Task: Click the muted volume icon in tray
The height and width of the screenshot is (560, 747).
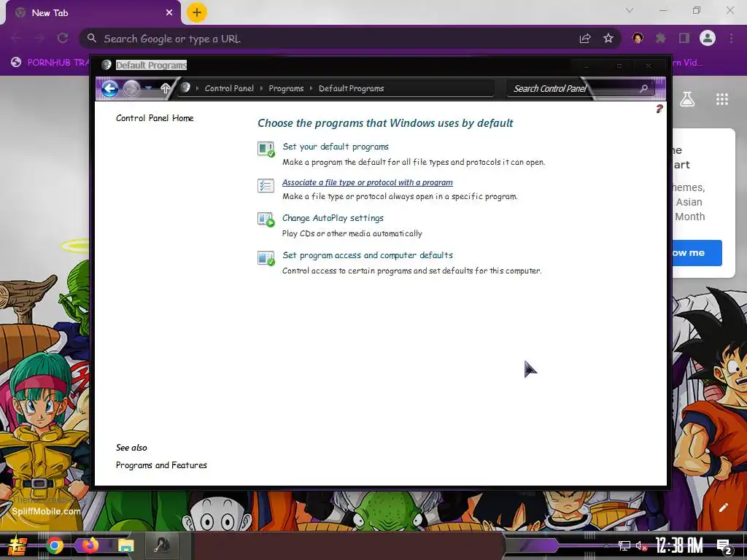Action: [x=641, y=545]
